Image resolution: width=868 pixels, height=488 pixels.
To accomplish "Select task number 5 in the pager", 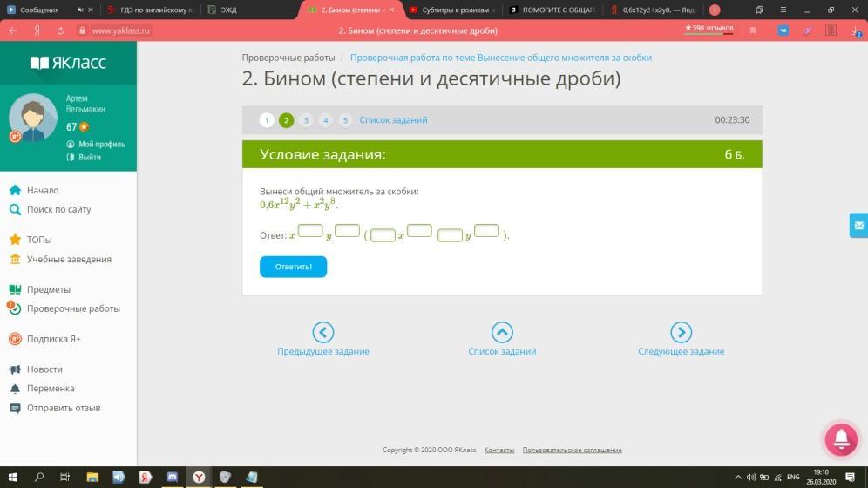I will (345, 120).
